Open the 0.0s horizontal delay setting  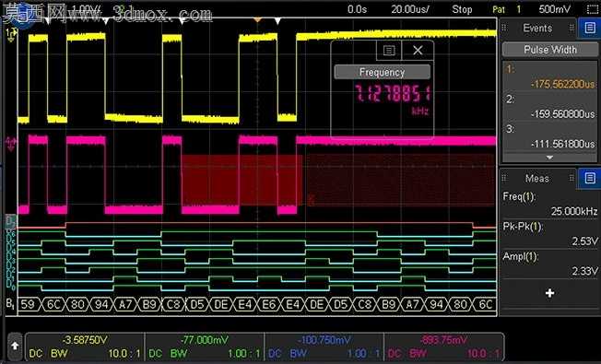[x=357, y=9]
